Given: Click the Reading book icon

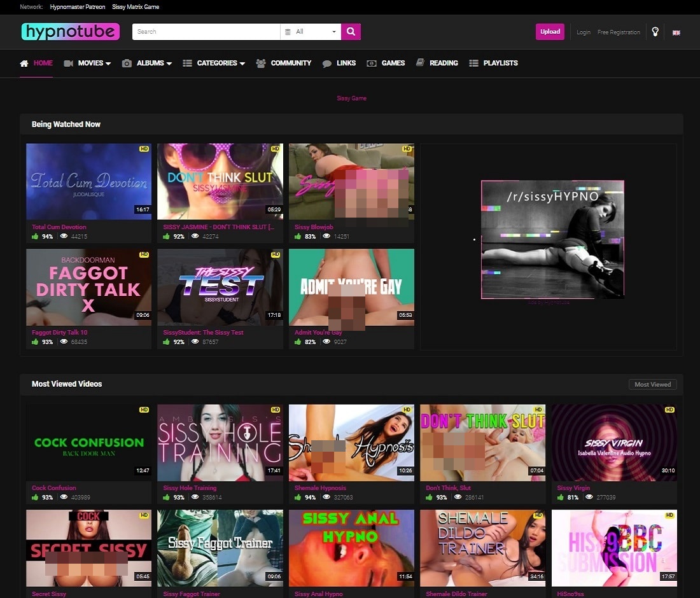Looking at the screenshot, I should point(420,63).
